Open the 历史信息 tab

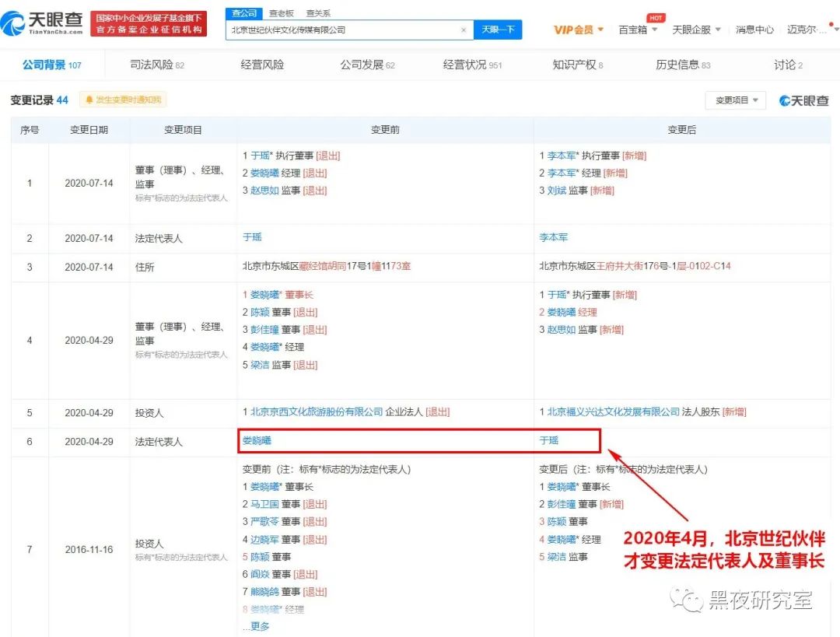pos(683,65)
